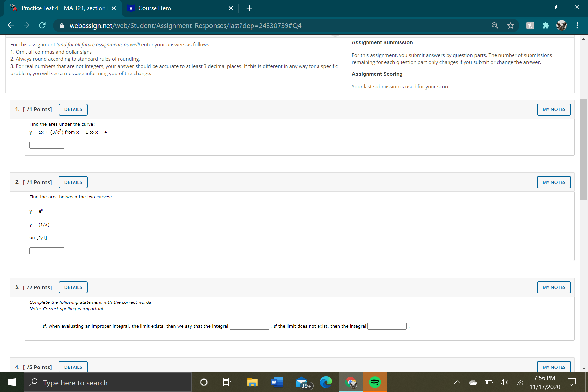Click the page scrollbar thumb

584,149
